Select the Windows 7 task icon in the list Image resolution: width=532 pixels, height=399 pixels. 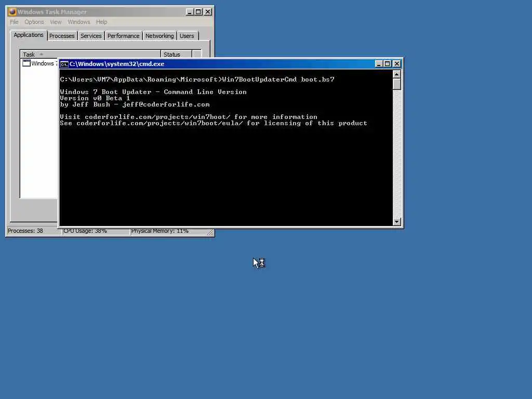coord(26,63)
